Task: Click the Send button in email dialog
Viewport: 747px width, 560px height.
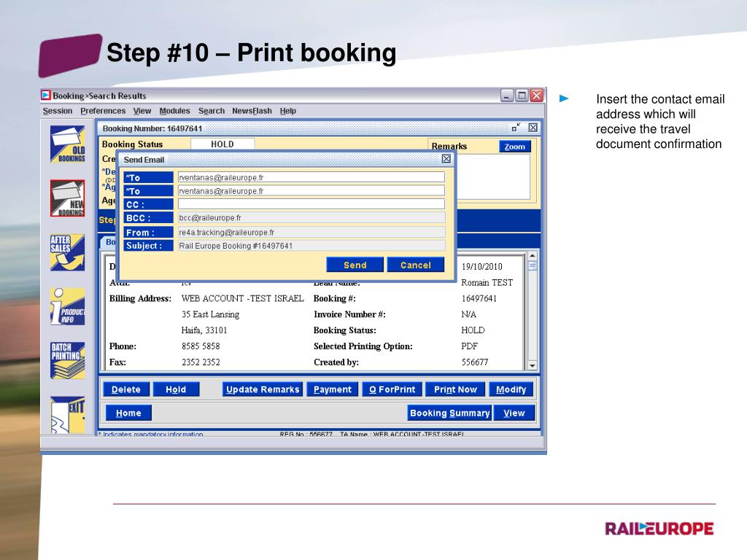Action: (x=355, y=265)
